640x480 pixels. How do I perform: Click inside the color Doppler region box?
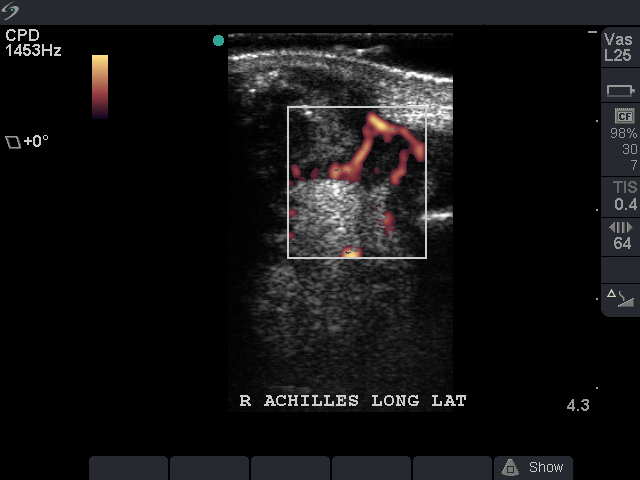click(357, 182)
